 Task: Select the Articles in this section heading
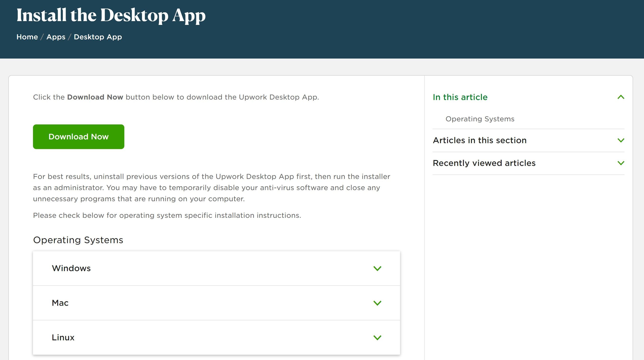click(480, 140)
